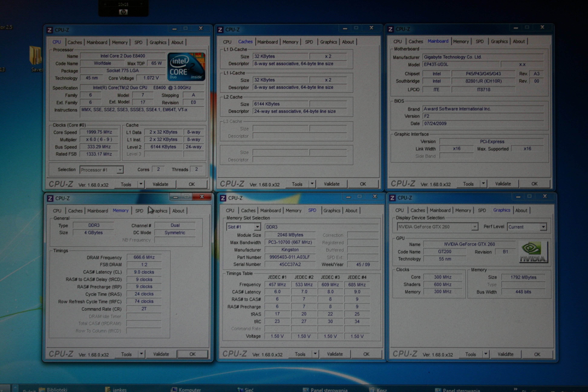Click the Part Number field 9905403-011.A03LF
The height and width of the screenshot is (392, 588).
click(x=290, y=257)
